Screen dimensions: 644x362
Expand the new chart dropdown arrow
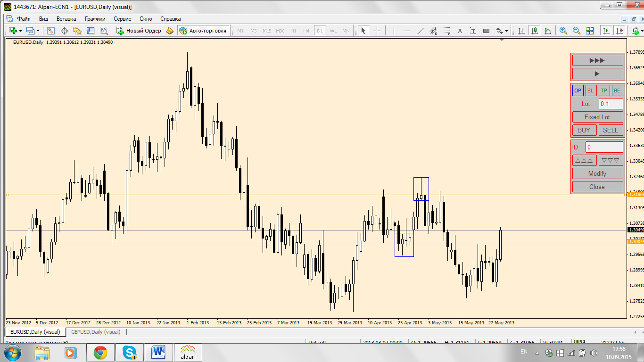tap(20, 31)
